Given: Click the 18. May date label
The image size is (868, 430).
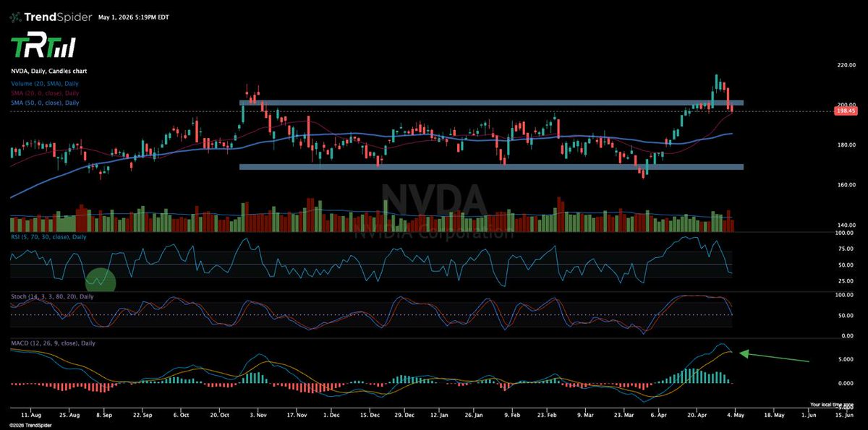Looking at the screenshot, I should [x=774, y=417].
